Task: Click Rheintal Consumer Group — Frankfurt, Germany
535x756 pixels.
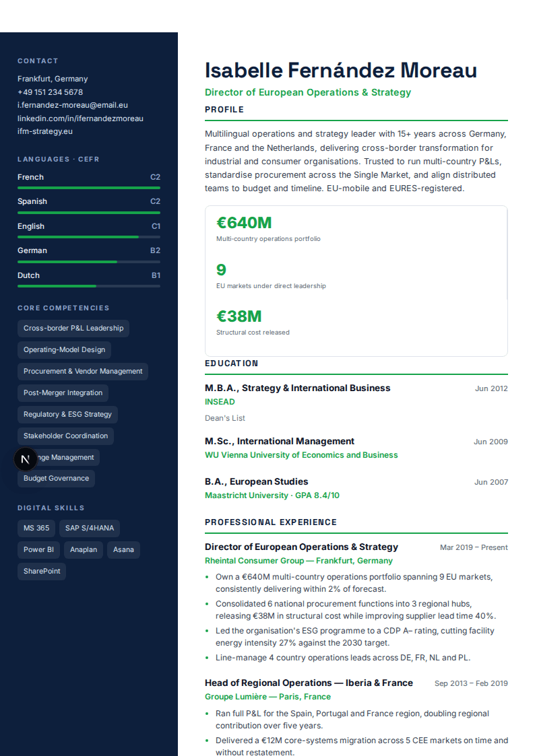Action: coord(298,561)
